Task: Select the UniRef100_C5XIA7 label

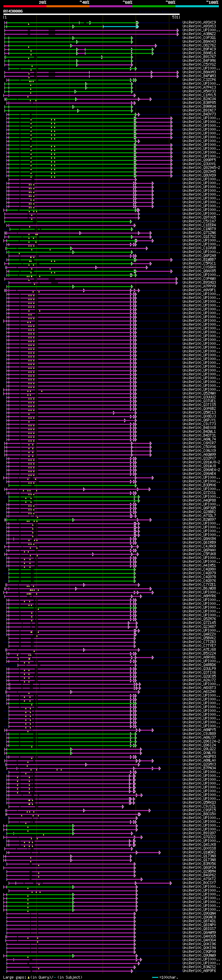Action: [199, 221]
